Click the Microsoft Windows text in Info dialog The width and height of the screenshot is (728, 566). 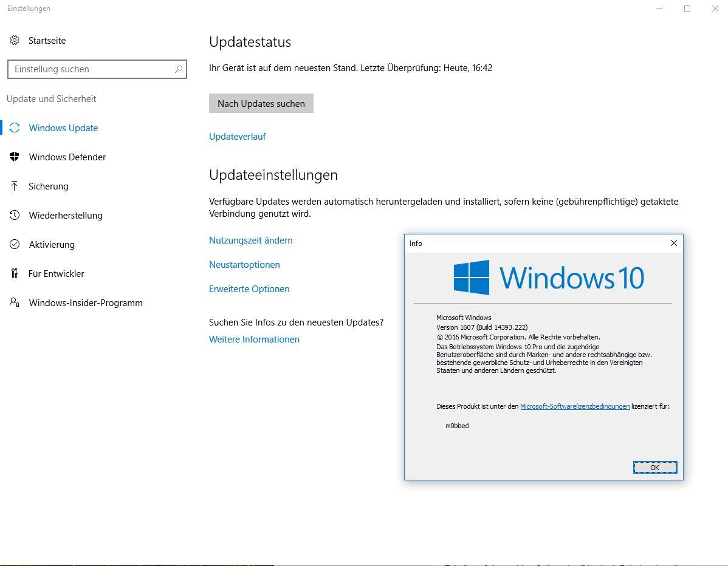pos(464,318)
